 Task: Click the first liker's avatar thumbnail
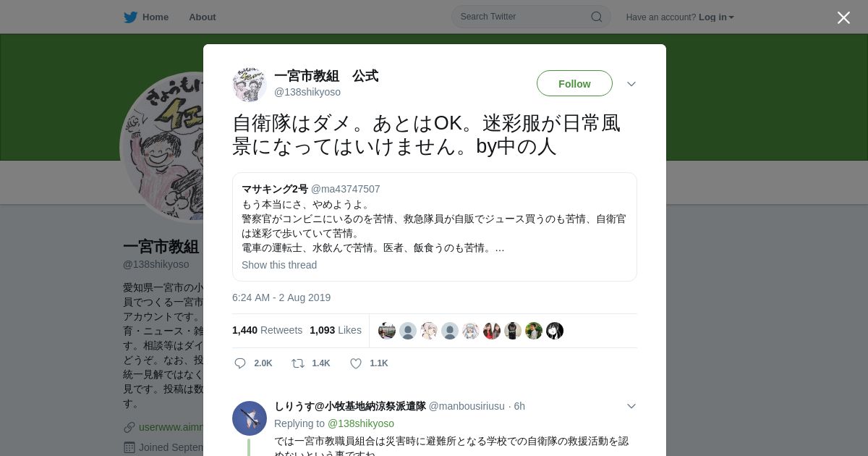387,331
